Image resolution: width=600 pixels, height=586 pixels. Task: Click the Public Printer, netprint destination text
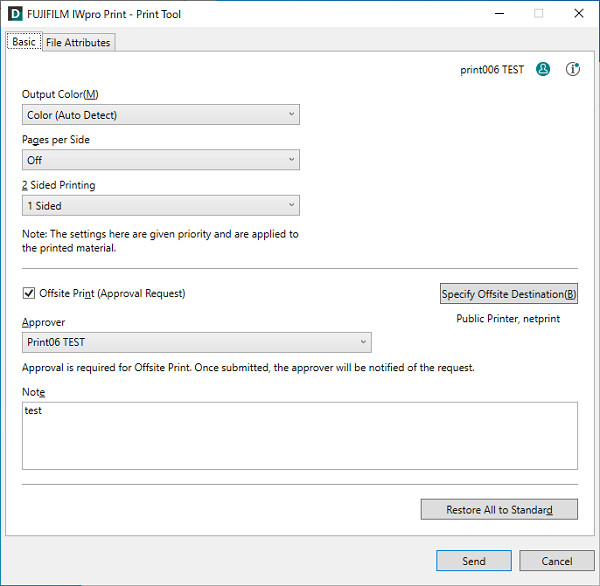pyautogui.click(x=509, y=321)
